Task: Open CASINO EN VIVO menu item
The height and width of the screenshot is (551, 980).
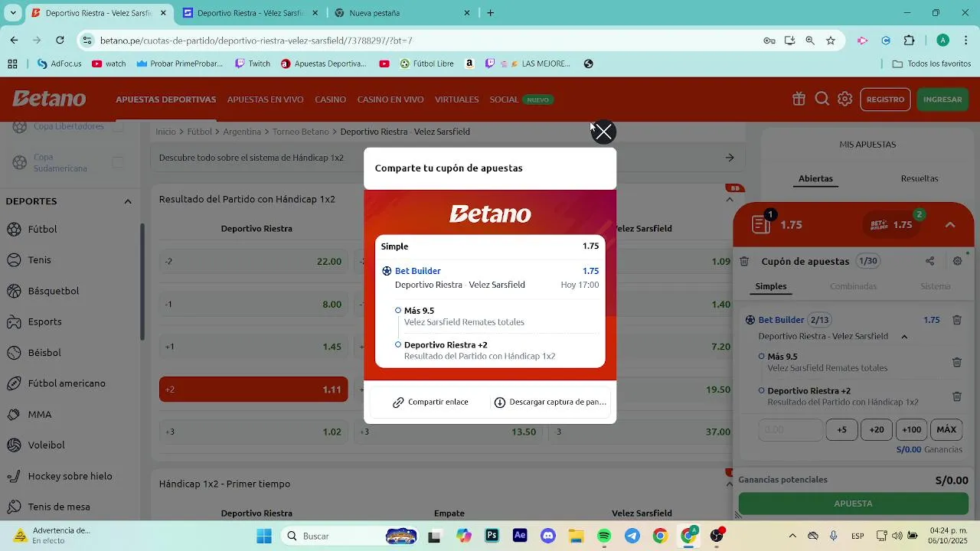Action: click(x=390, y=99)
